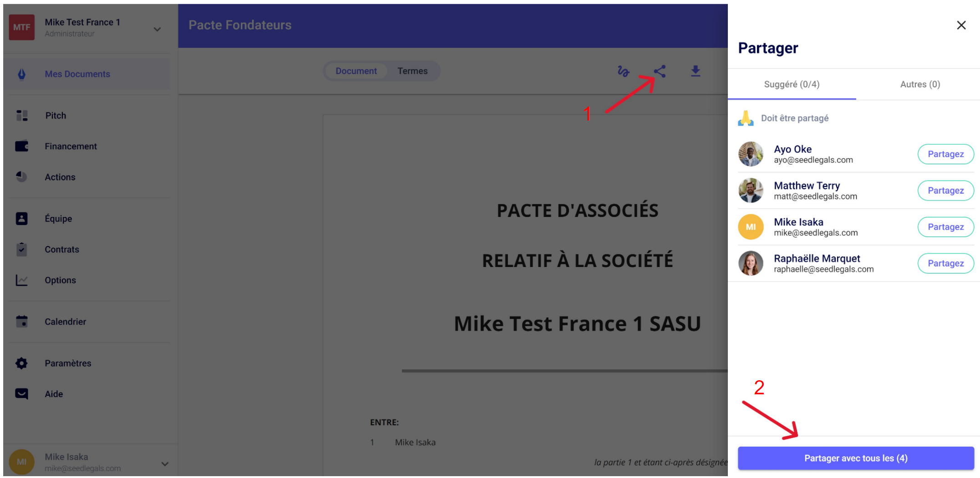
Task: Click the signature icon in toolbar
Action: pos(623,71)
